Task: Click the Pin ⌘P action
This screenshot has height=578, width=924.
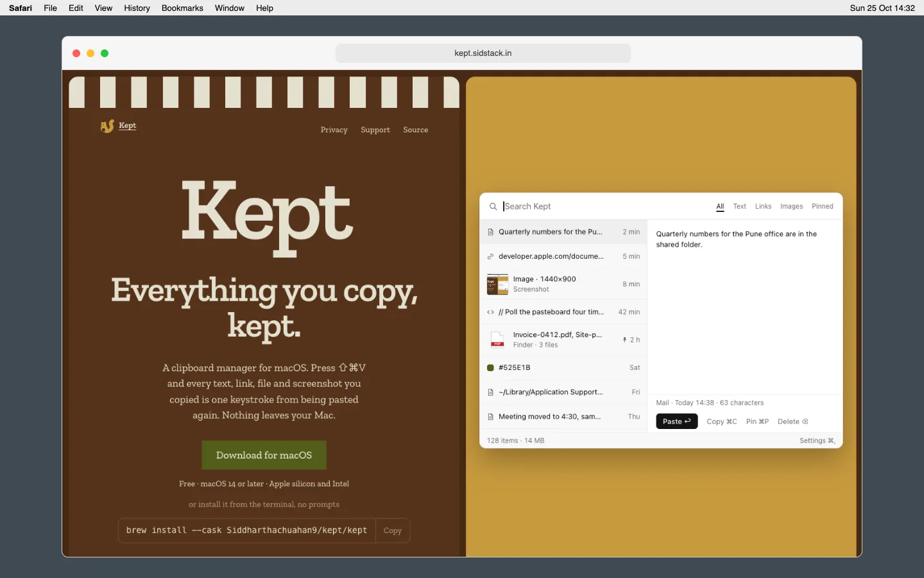Action: point(757,422)
